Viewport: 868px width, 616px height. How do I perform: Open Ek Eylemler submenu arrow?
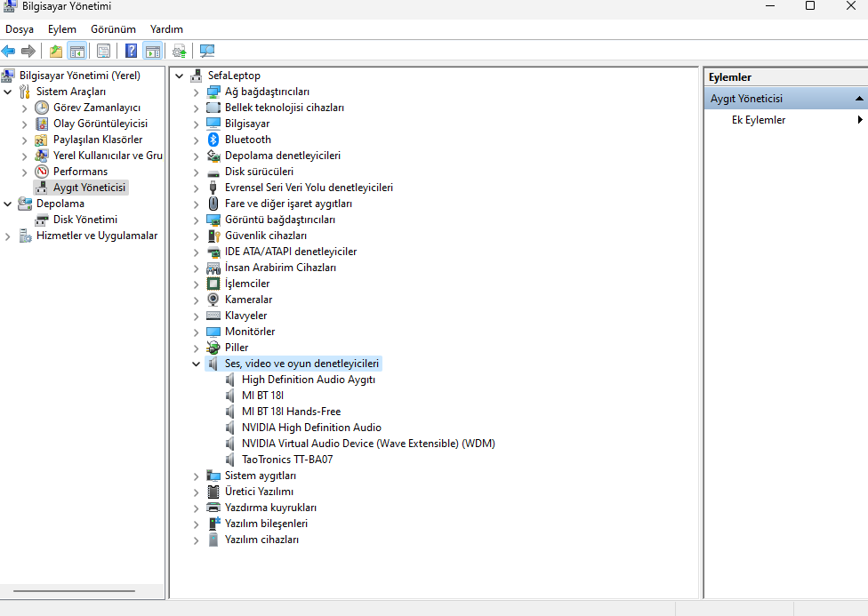(x=860, y=119)
